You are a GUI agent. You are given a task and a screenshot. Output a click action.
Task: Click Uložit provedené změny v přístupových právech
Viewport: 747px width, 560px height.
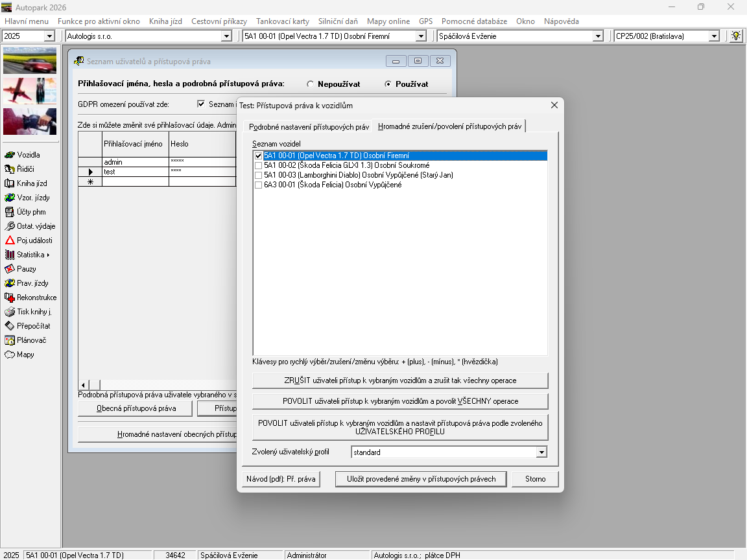coord(421,479)
